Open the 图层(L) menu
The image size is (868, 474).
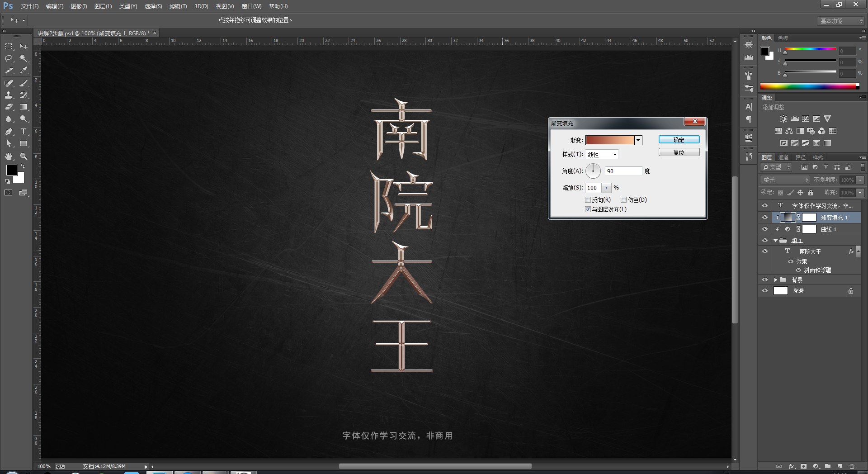point(103,6)
